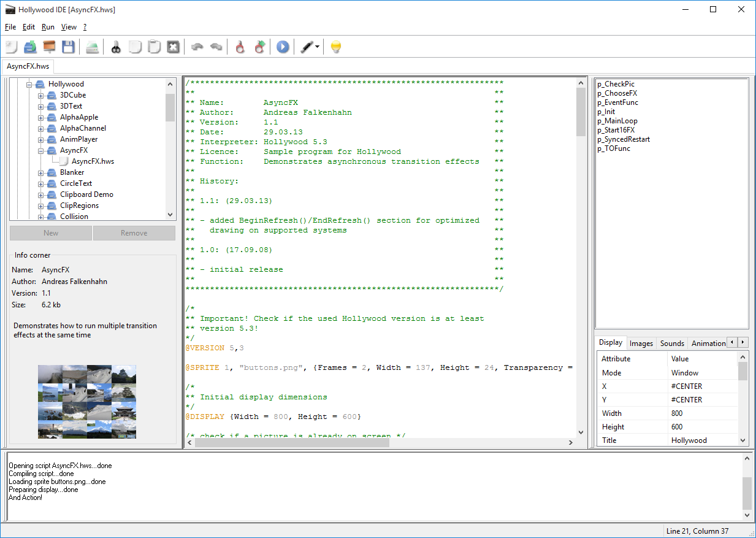756x538 pixels.
Task: Open the dropdown arrow beside the pen tool
Action: coord(317,47)
